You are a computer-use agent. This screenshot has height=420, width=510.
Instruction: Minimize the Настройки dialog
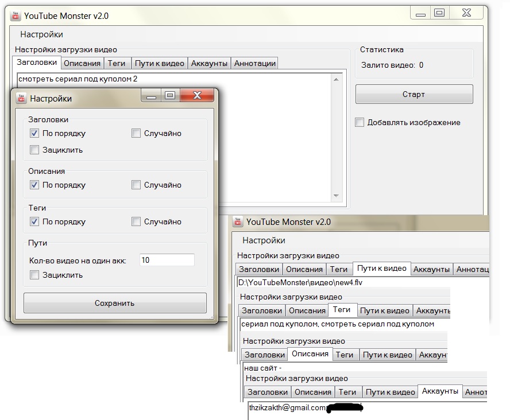[x=151, y=95]
